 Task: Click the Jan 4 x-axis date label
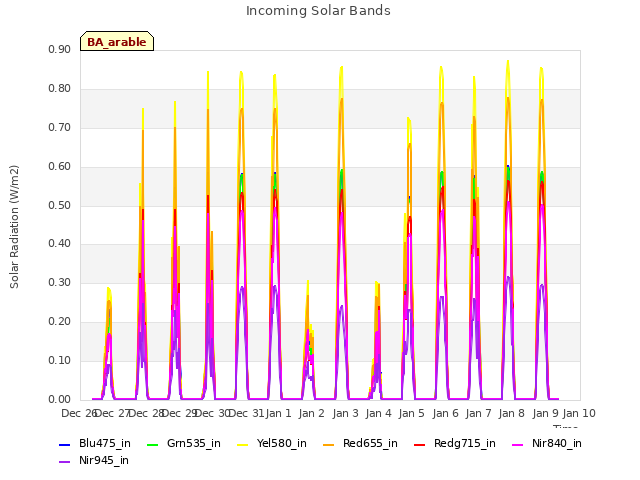(x=378, y=413)
